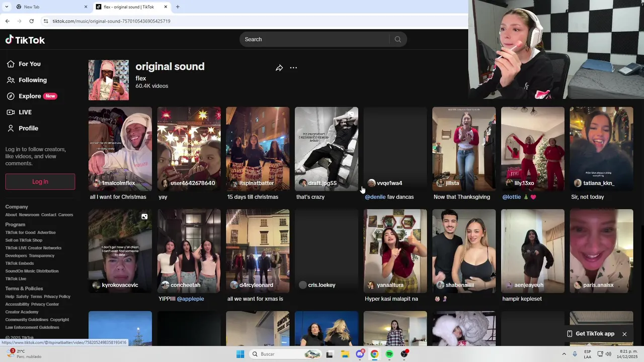The image size is (644, 362).
Task: Click the Get TikTok app button
Action: [x=590, y=334]
